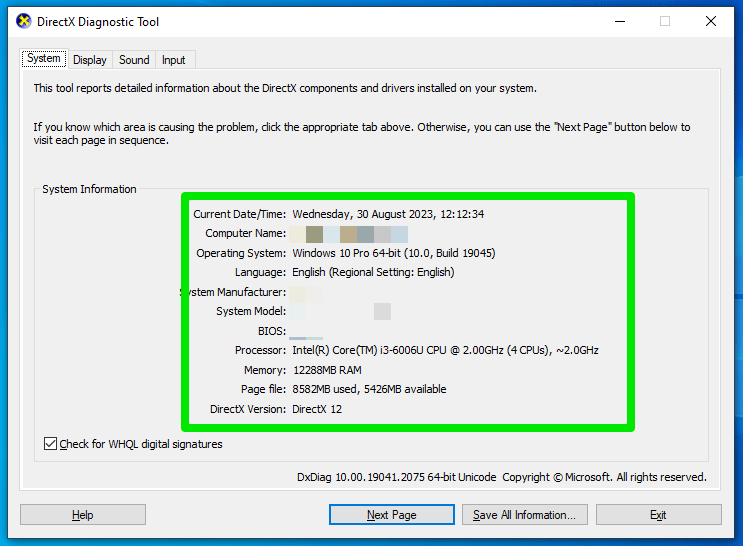Viewport: 743px width, 546px height.
Task: Click Save All Information button
Action: (x=525, y=515)
